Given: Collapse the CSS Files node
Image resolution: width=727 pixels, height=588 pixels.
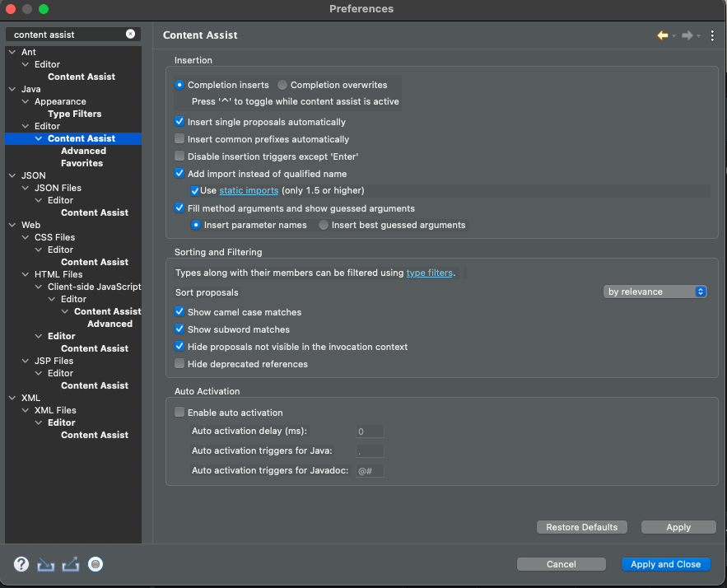Looking at the screenshot, I should [26, 237].
